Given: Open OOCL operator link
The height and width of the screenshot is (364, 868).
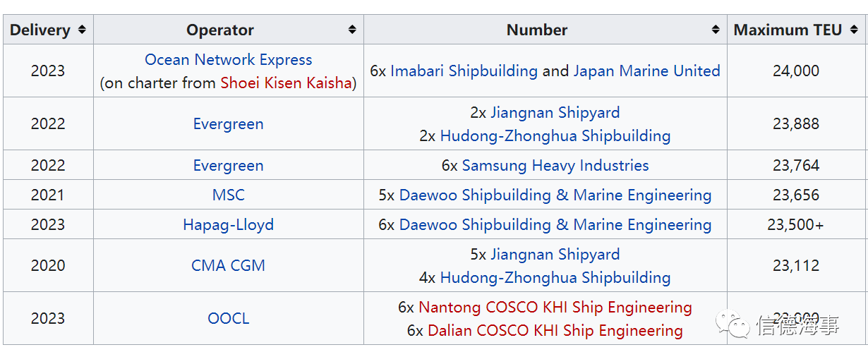Looking at the screenshot, I should point(229,318).
